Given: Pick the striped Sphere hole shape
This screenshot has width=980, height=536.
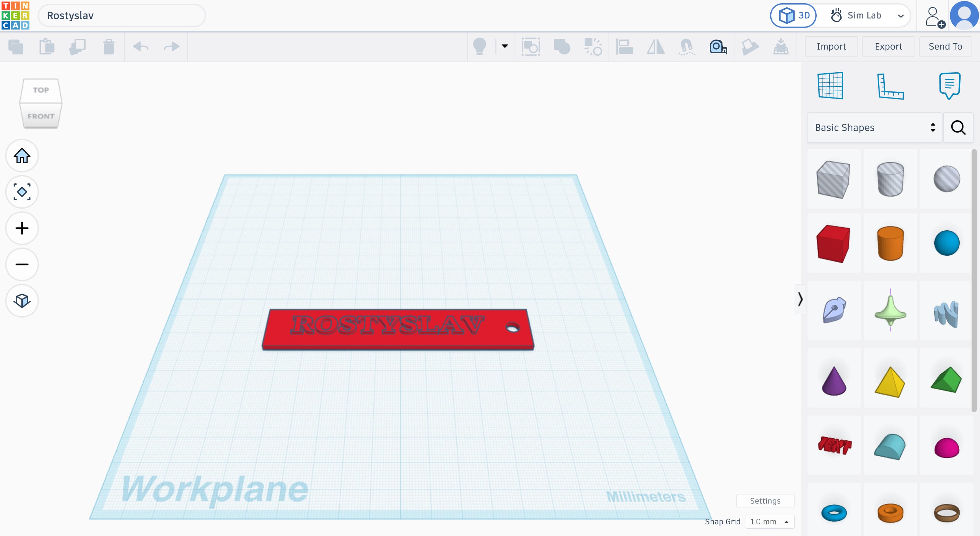Looking at the screenshot, I should 946,179.
